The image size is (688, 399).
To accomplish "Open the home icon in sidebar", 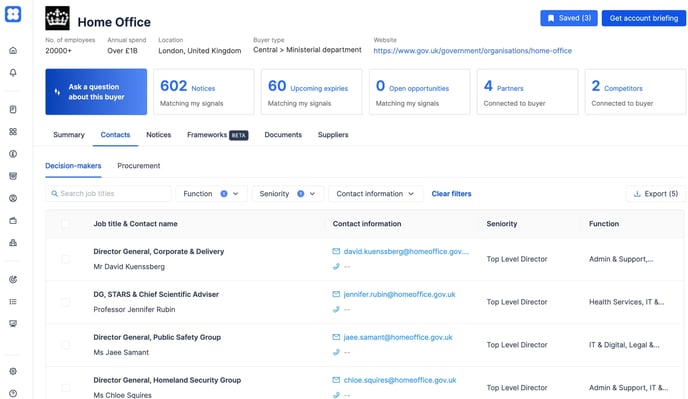I will [x=13, y=50].
